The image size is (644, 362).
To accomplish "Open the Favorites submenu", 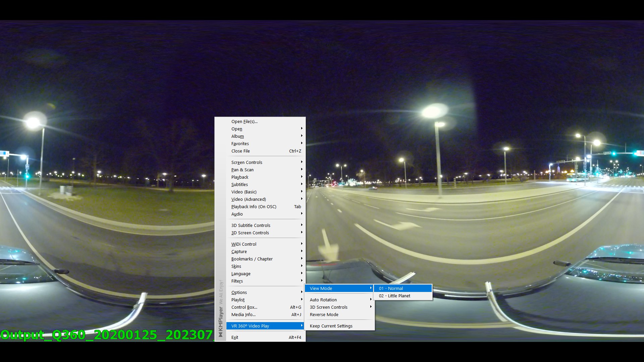I will [x=265, y=143].
